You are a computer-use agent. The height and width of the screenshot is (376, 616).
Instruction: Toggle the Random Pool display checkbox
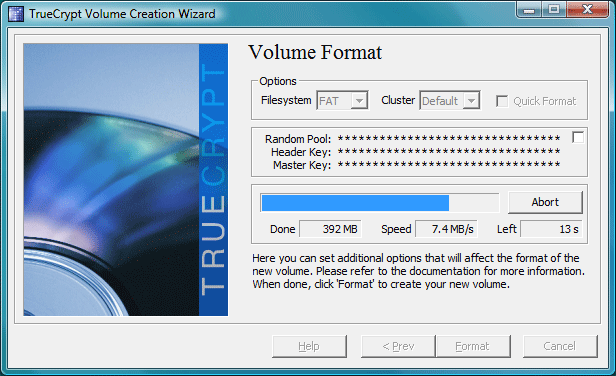point(578,138)
